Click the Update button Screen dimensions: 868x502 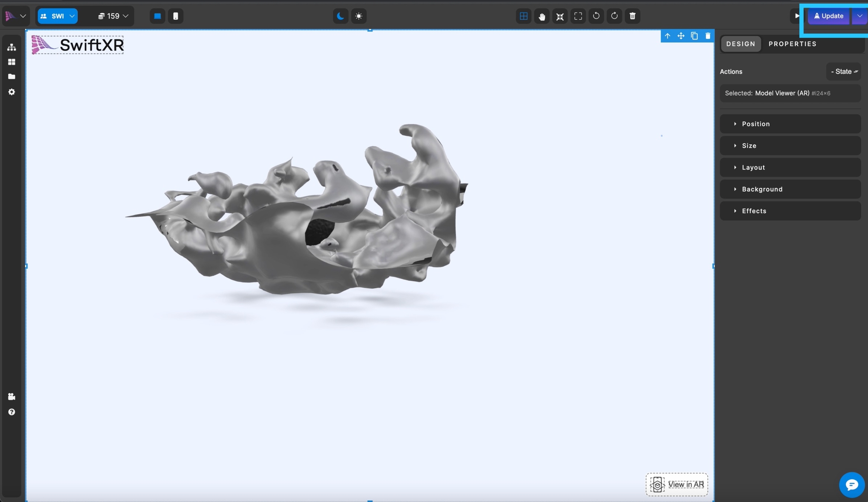coord(828,16)
